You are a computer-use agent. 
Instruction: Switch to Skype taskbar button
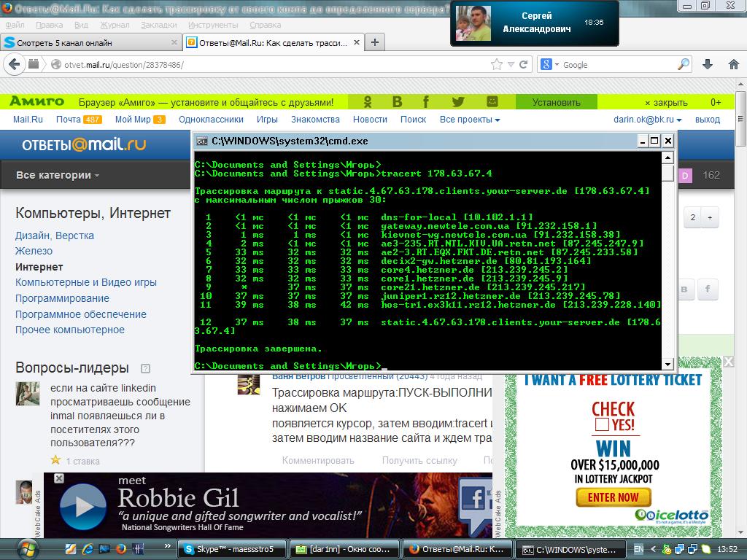pyautogui.click(x=233, y=549)
